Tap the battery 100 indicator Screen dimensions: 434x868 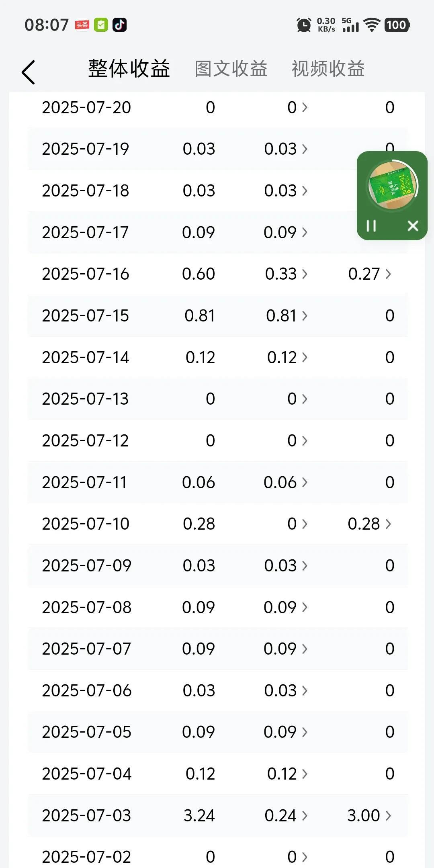coord(397,25)
